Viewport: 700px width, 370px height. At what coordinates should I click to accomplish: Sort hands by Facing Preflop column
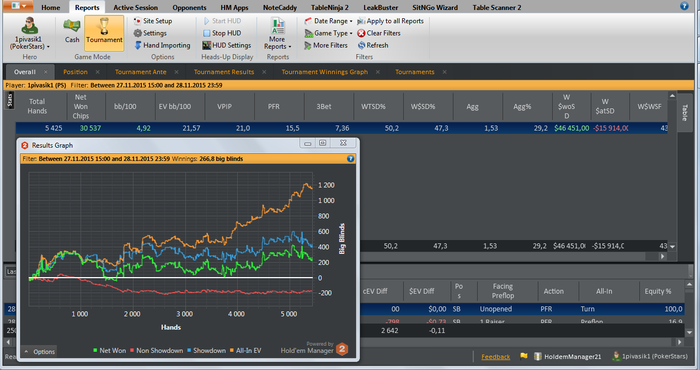pos(503,291)
